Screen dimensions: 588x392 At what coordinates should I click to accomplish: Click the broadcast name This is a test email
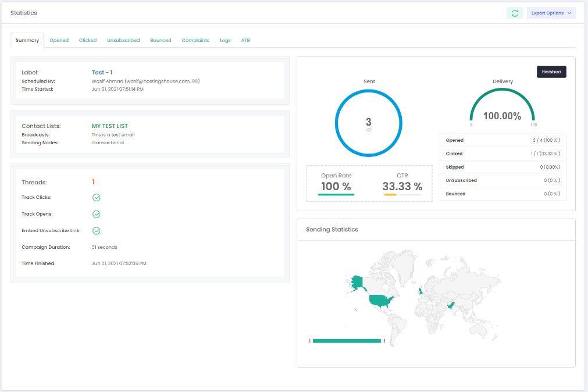pos(113,135)
